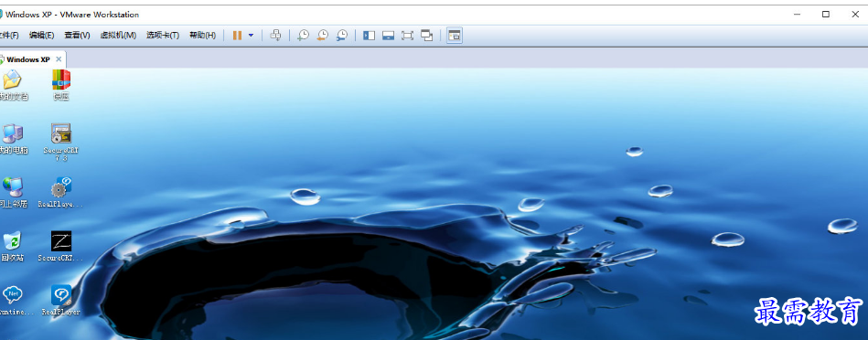
Task: Select the Windows XP tab
Action: [x=27, y=59]
